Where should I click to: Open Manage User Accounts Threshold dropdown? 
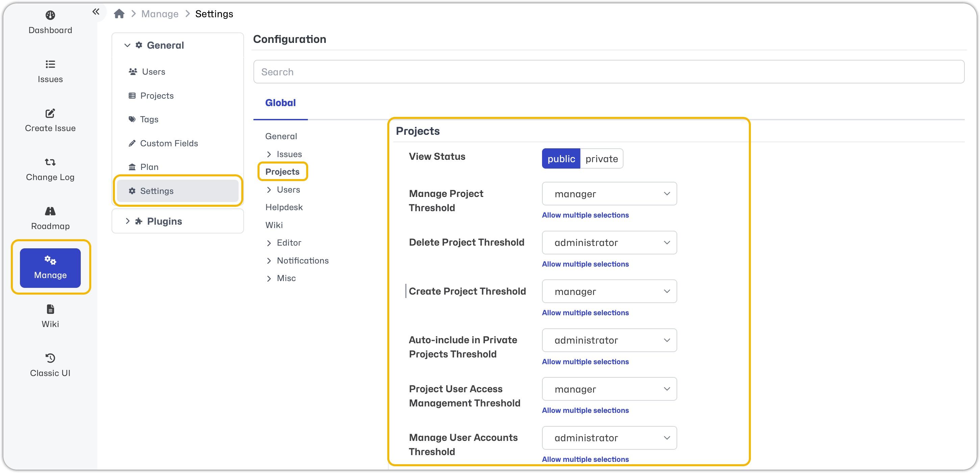tap(609, 438)
